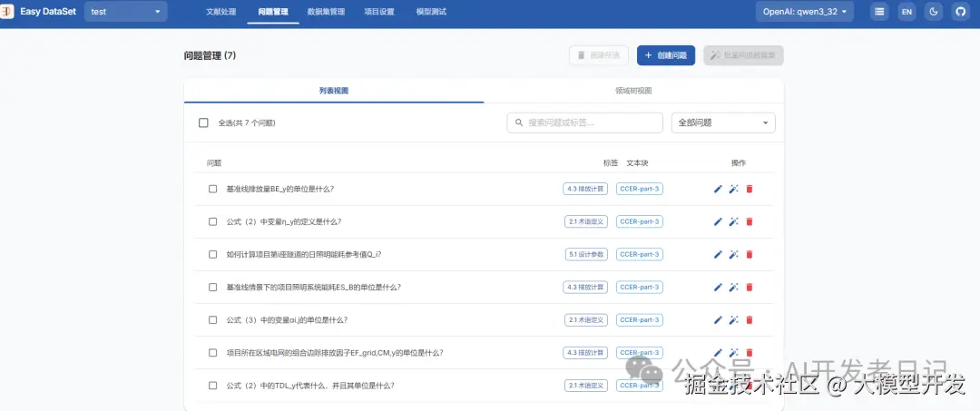Viewport: 980px width, 411px height.
Task: Select checkbox for Q_i question row
Action: [x=212, y=254]
